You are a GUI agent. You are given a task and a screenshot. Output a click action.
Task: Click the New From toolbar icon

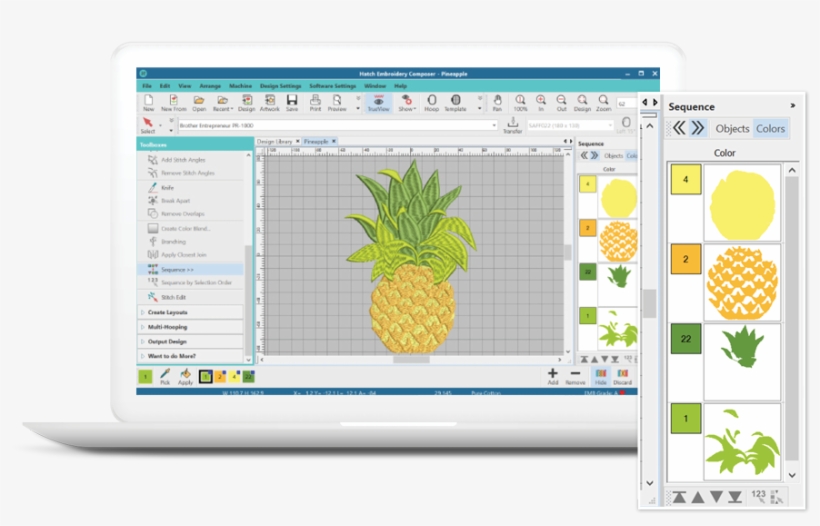[x=174, y=102]
